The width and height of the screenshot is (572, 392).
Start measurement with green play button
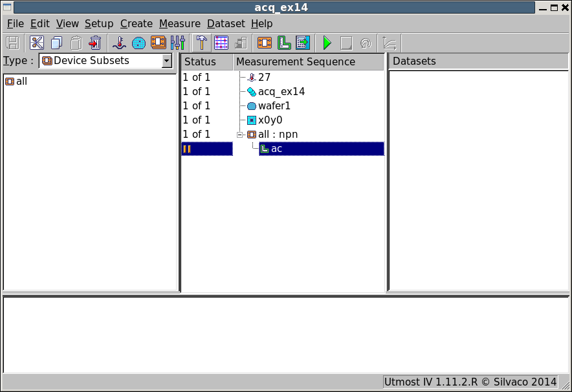click(327, 43)
